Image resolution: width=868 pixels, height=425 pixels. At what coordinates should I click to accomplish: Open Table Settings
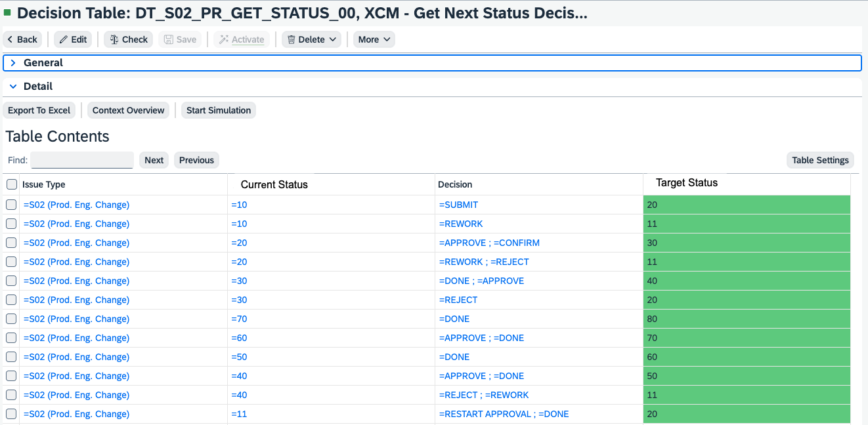(820, 160)
